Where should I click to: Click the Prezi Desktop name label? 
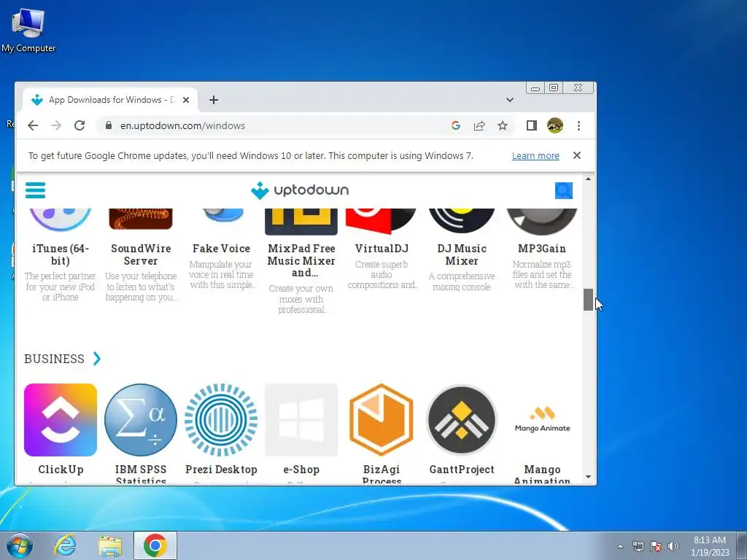point(221,470)
